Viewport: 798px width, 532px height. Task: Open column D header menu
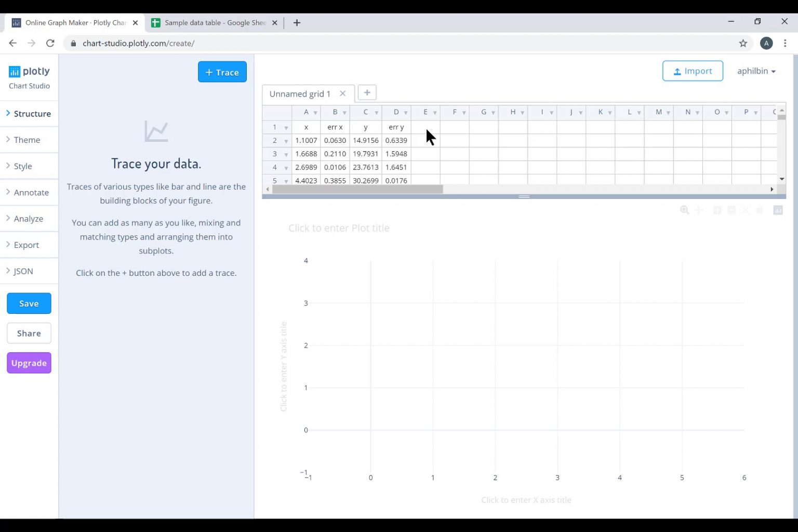tap(406, 112)
